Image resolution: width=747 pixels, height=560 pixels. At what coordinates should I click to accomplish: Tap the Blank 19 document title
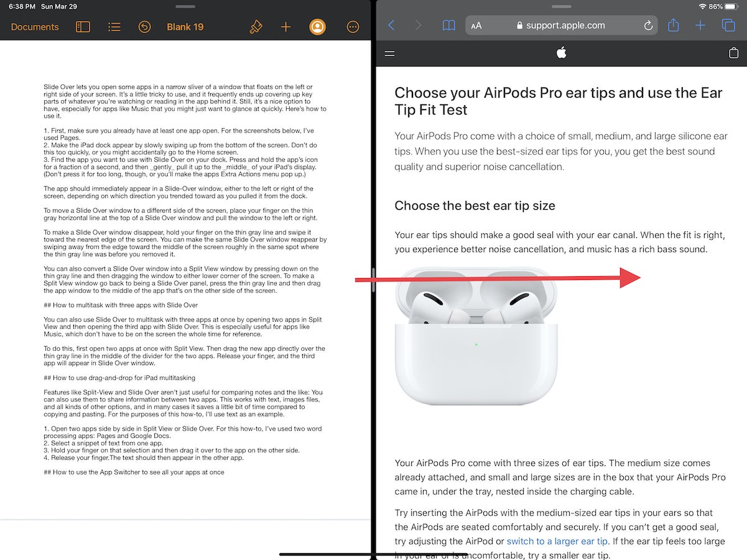pyautogui.click(x=185, y=27)
